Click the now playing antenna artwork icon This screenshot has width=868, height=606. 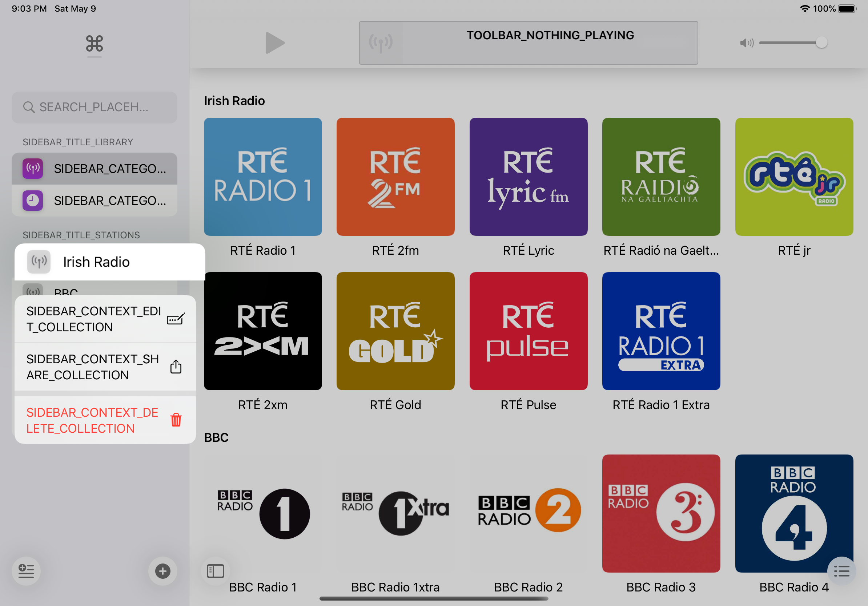point(381,43)
